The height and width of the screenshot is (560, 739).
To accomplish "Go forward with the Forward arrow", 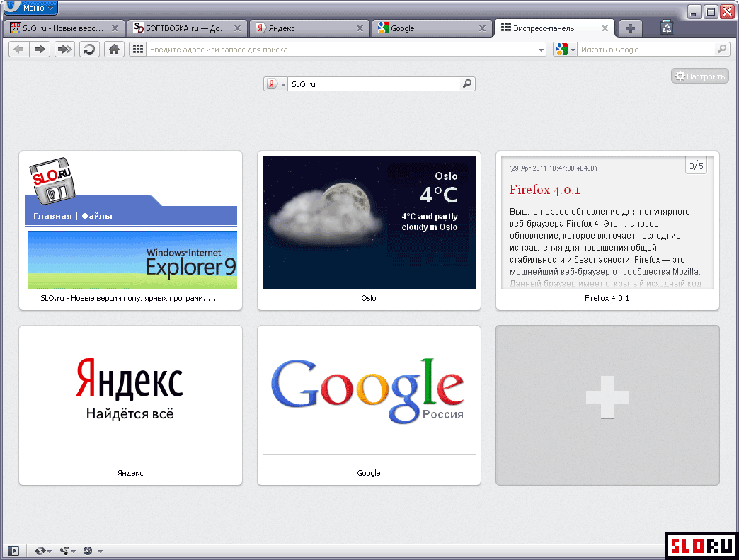I will tap(40, 49).
